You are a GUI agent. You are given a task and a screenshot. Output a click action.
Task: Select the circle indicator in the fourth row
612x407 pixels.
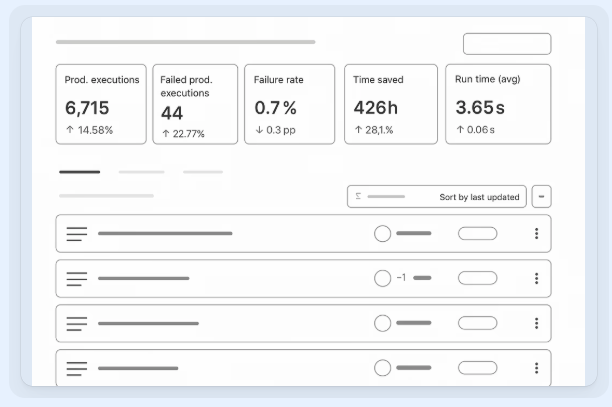point(382,368)
